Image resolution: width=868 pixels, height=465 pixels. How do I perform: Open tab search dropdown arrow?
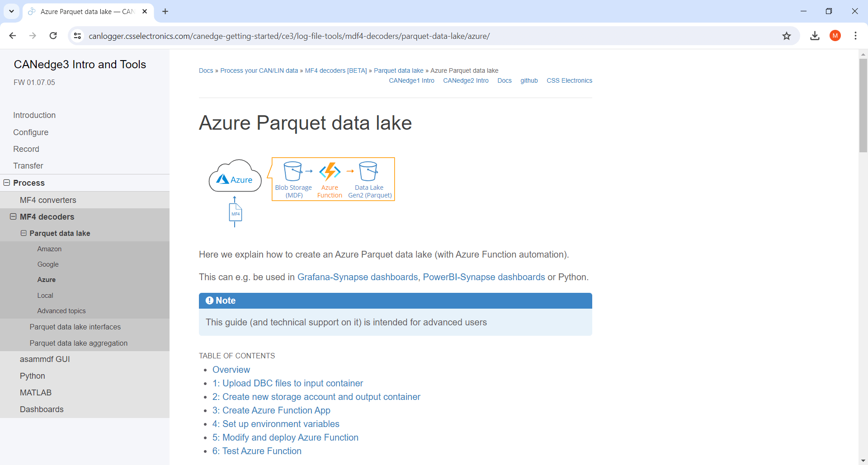(11, 11)
